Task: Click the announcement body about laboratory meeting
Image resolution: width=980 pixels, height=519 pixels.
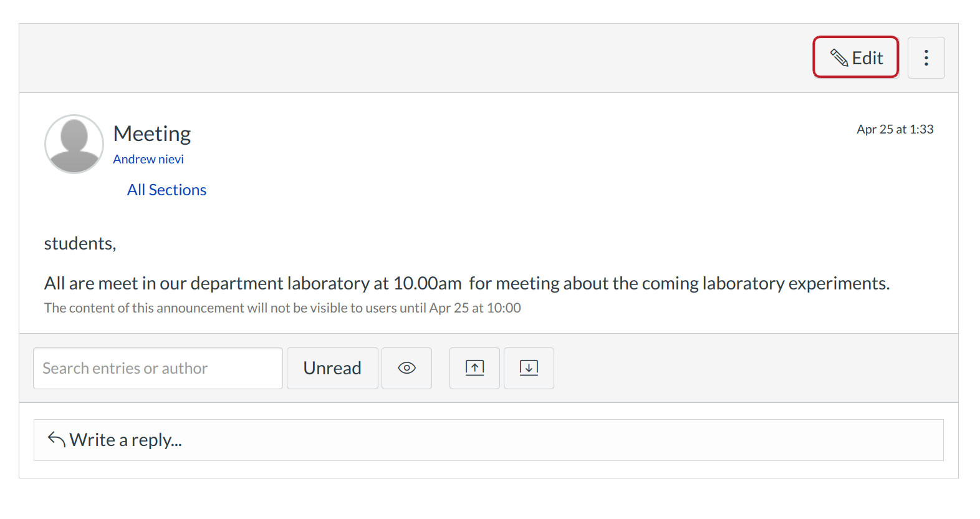Action: click(x=466, y=283)
